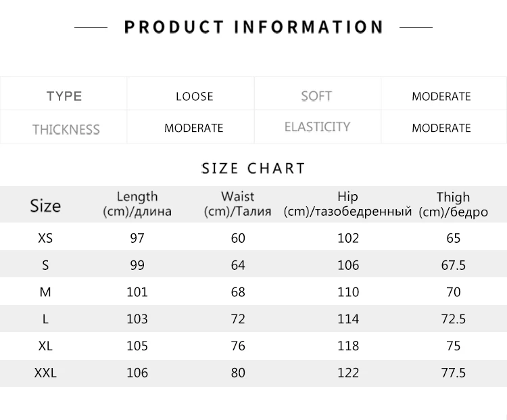
Task: Click the Size column header
Action: click(x=45, y=206)
